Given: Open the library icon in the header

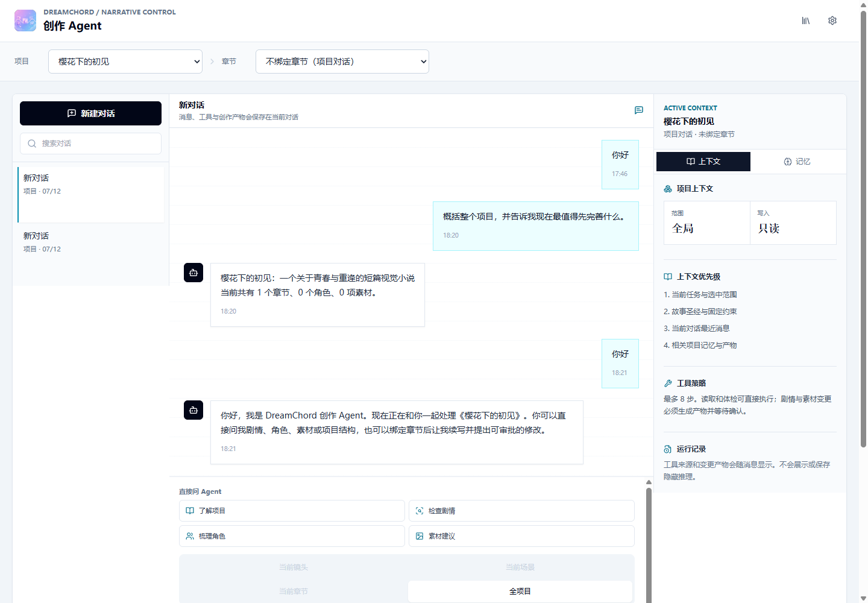Looking at the screenshot, I should coord(806,21).
